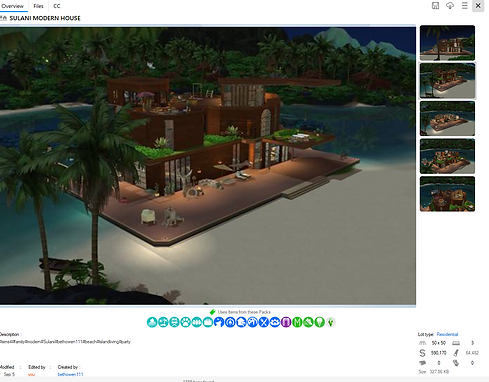
Task: Select the fifth floor-plan thumbnail
Action: 447,194
